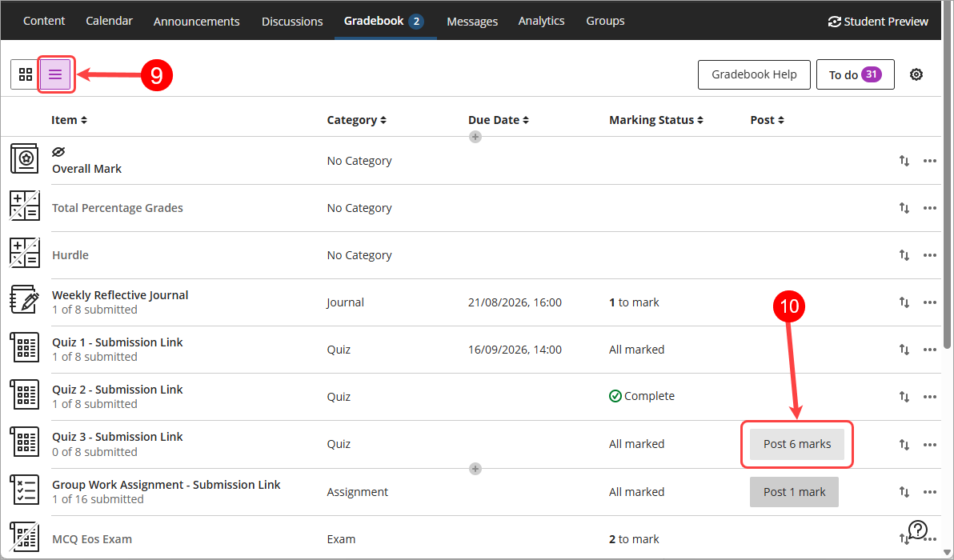Image resolution: width=954 pixels, height=560 pixels.
Task: Click the Quiz 3 test icon
Action: [x=24, y=442]
